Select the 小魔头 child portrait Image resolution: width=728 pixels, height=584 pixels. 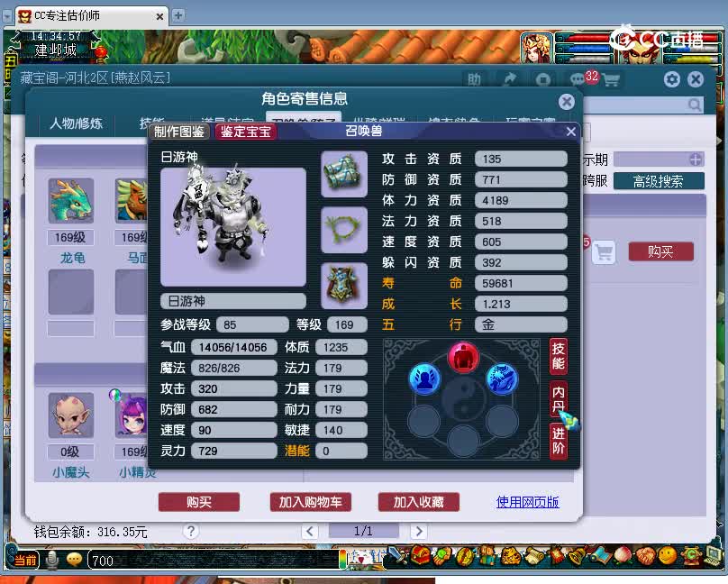point(71,415)
